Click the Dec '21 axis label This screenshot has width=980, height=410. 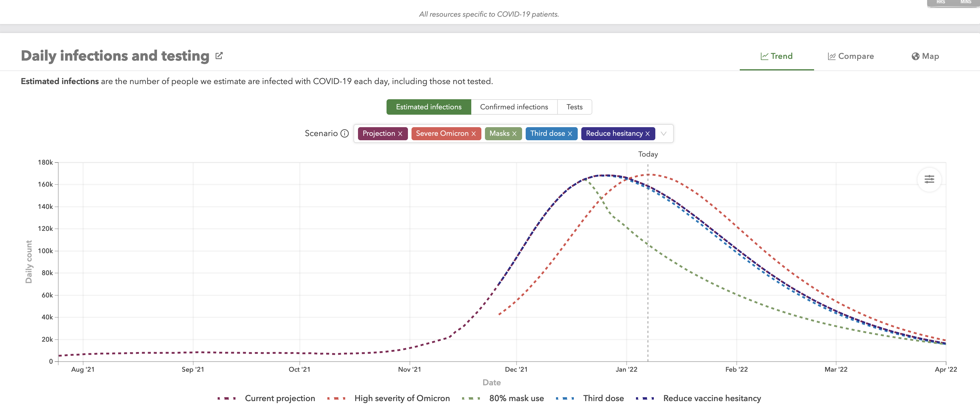(x=516, y=369)
